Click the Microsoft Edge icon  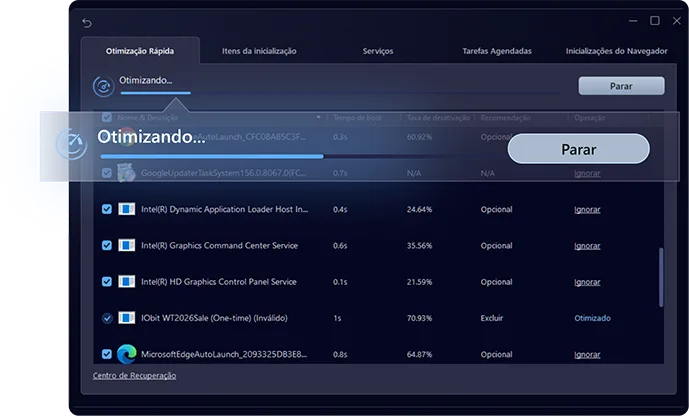pyautogui.click(x=127, y=354)
